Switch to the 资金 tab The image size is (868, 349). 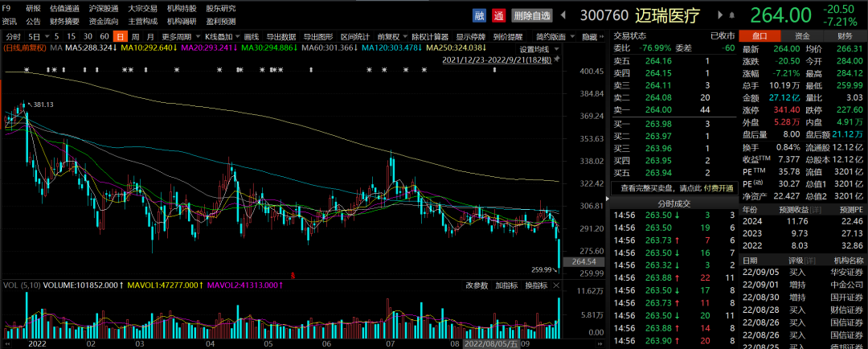click(x=802, y=36)
